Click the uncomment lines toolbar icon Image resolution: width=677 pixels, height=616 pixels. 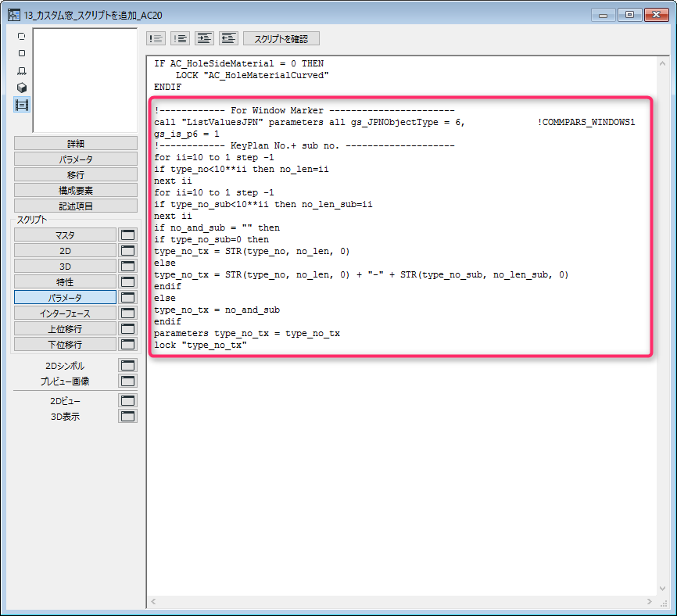tap(180, 38)
